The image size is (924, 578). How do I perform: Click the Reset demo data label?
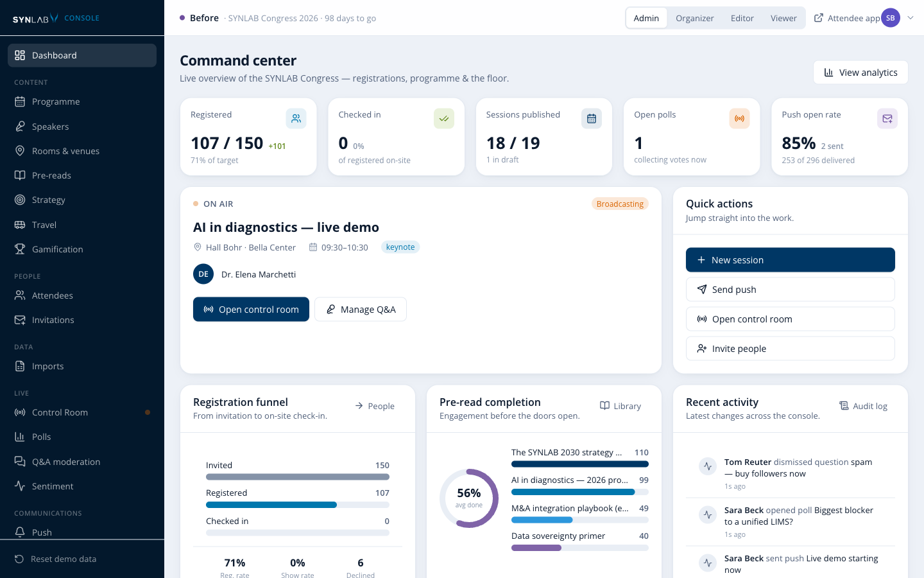point(64,559)
